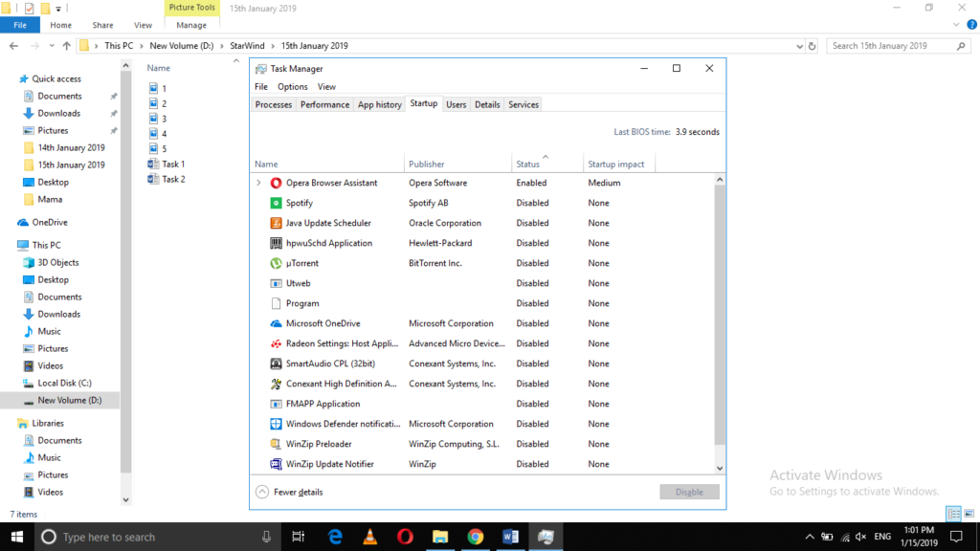
Task: Click the Java Update Scheduler icon
Action: (276, 223)
